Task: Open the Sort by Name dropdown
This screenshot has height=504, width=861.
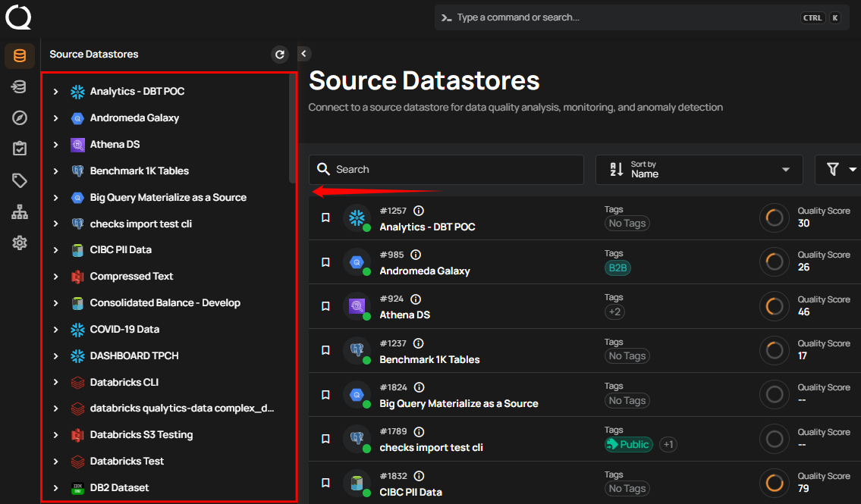Action: [x=699, y=169]
